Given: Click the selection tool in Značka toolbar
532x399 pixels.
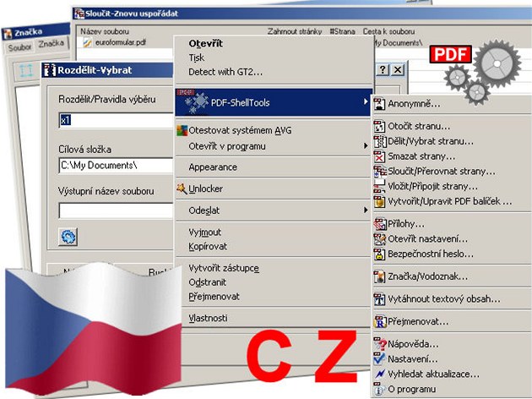Looking at the screenshot, I should [x=26, y=71].
